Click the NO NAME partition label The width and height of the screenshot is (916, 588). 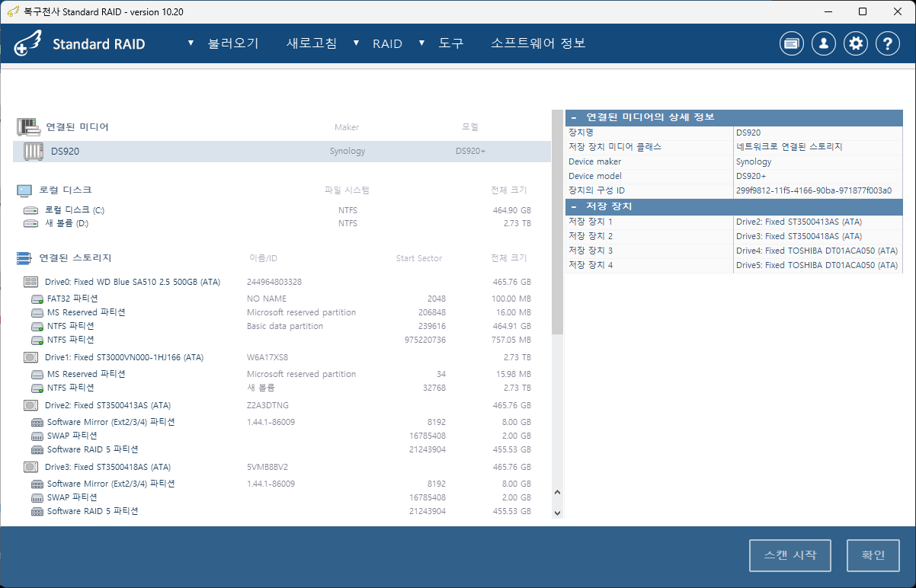click(x=267, y=299)
